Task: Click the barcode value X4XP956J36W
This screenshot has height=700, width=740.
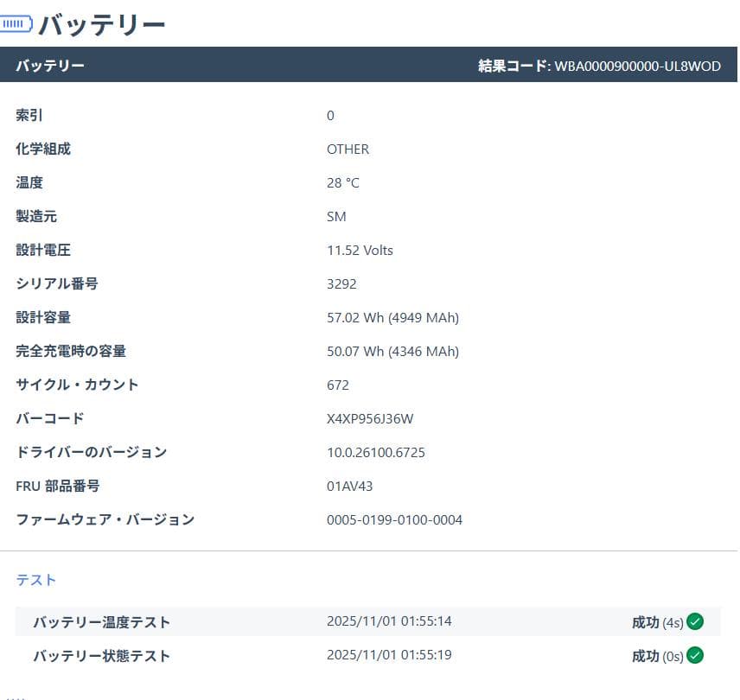Action: tap(370, 418)
